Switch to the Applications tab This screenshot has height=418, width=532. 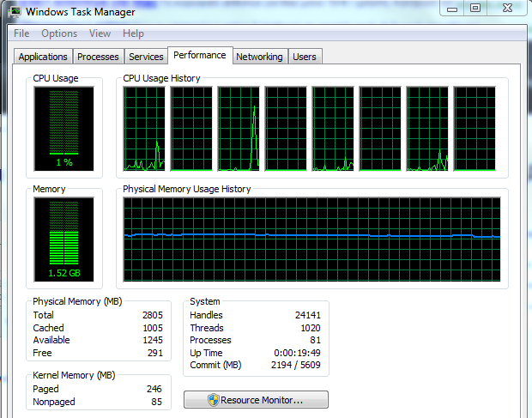[x=43, y=57]
